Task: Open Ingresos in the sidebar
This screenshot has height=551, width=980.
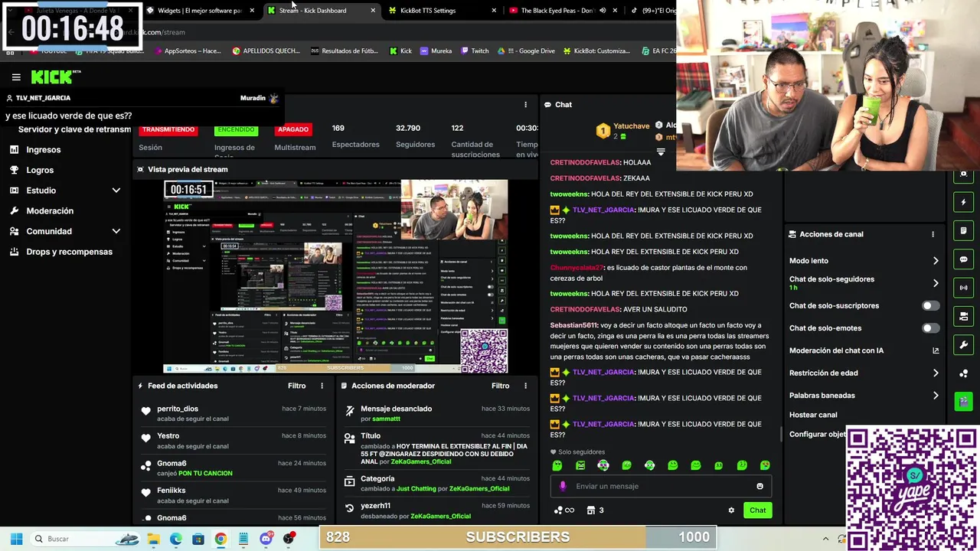Action: tap(44, 149)
